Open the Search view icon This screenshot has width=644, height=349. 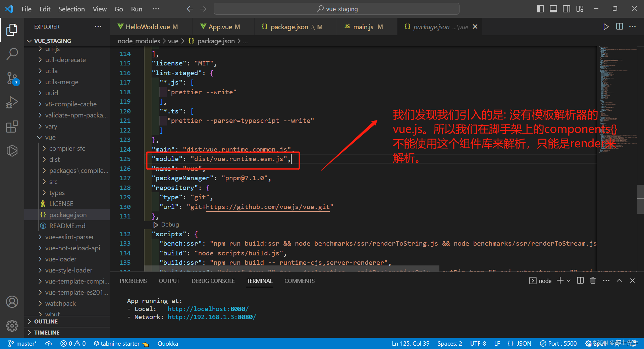click(x=12, y=54)
